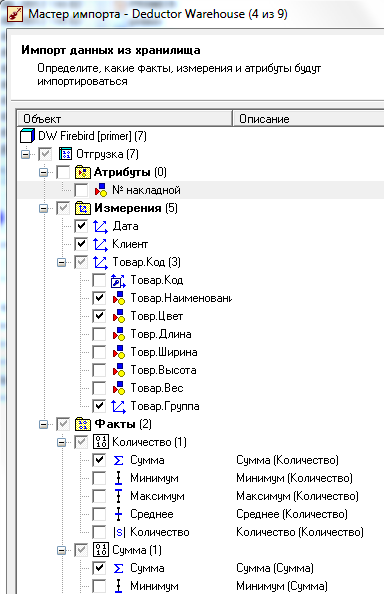
Task: Check the Минимум (Сумма) checkbox
Action: click(x=99, y=586)
